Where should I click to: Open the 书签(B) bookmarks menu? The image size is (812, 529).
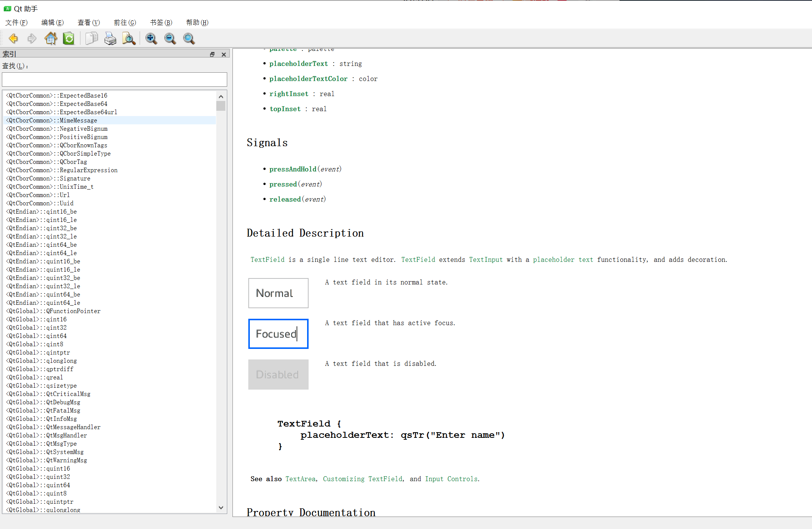pyautogui.click(x=161, y=23)
